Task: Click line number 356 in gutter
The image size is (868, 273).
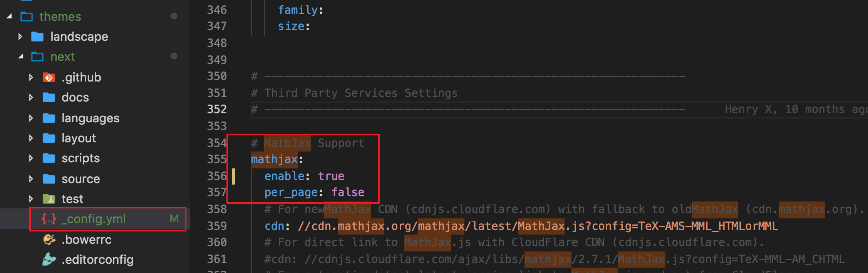Action: point(217,176)
